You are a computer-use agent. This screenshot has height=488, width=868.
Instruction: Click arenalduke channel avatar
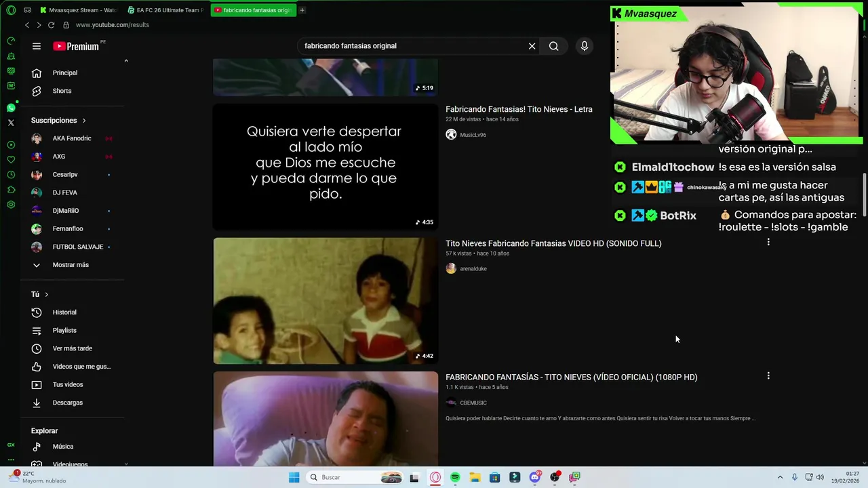[451, 268]
